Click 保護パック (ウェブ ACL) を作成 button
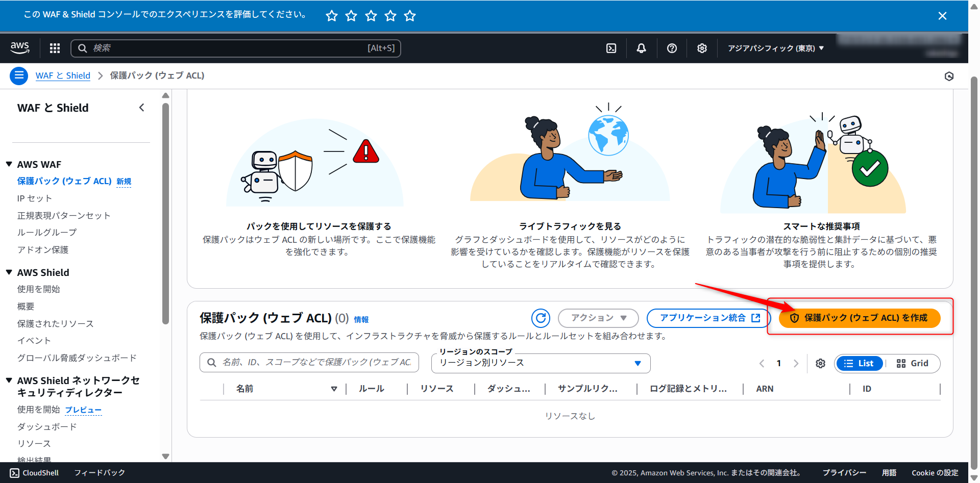 pos(860,318)
